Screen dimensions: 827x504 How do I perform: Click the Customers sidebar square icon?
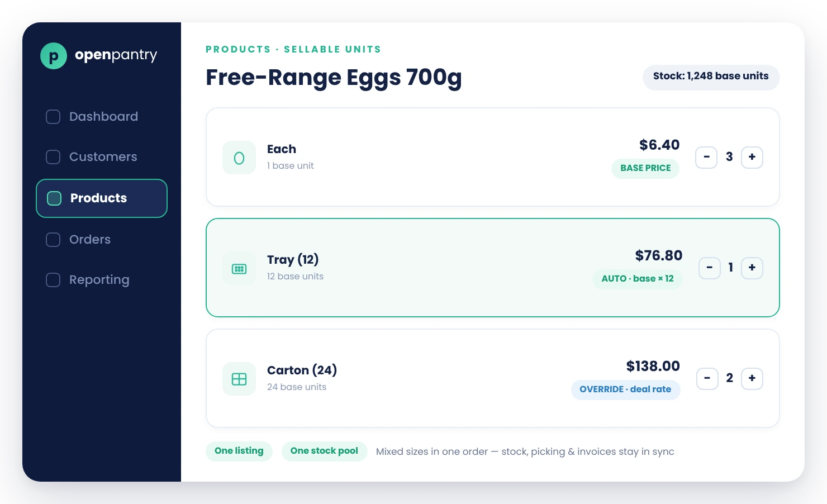coord(53,157)
